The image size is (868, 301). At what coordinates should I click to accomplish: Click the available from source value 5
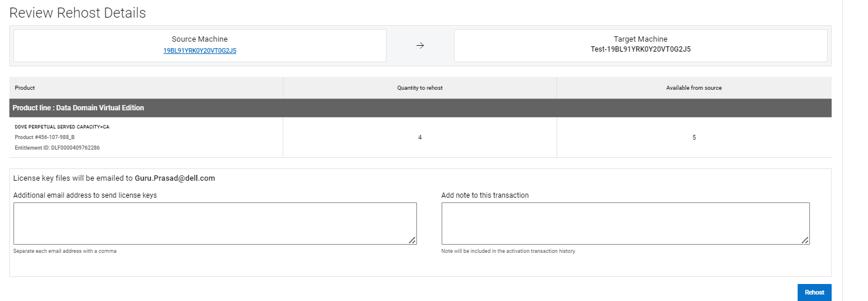click(x=694, y=137)
